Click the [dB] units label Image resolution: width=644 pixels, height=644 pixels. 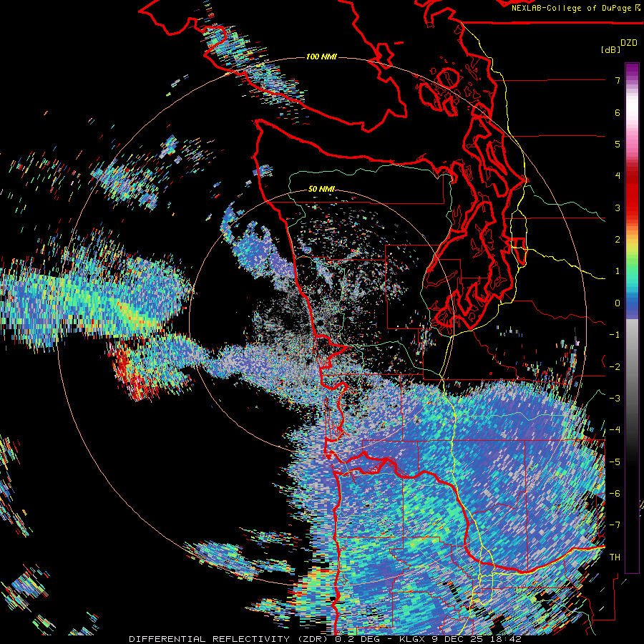tap(610, 49)
